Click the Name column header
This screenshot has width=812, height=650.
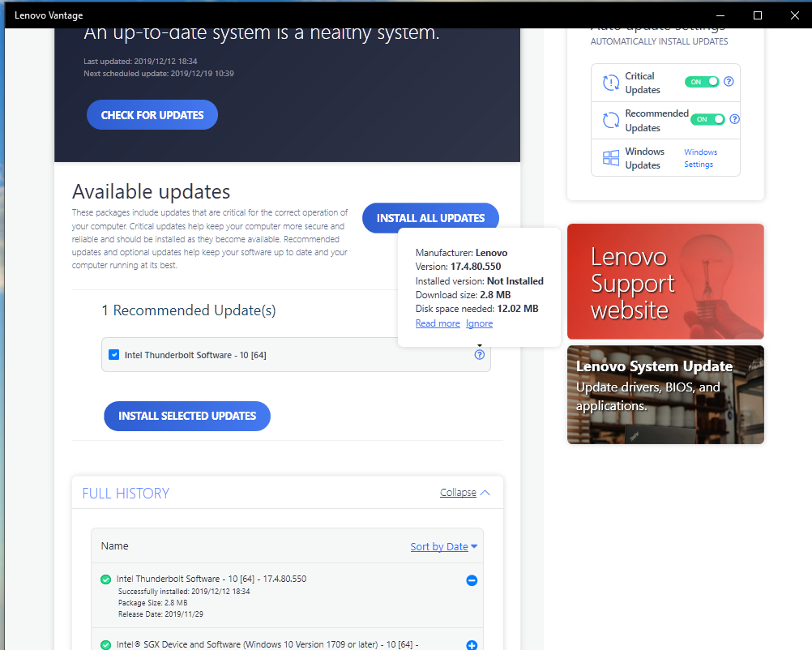click(114, 546)
